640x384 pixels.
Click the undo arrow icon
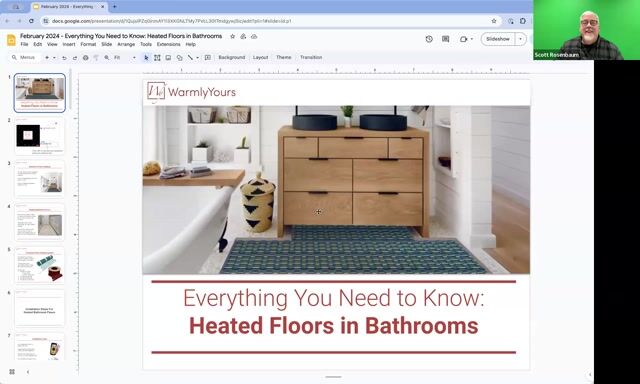pyautogui.click(x=64, y=58)
